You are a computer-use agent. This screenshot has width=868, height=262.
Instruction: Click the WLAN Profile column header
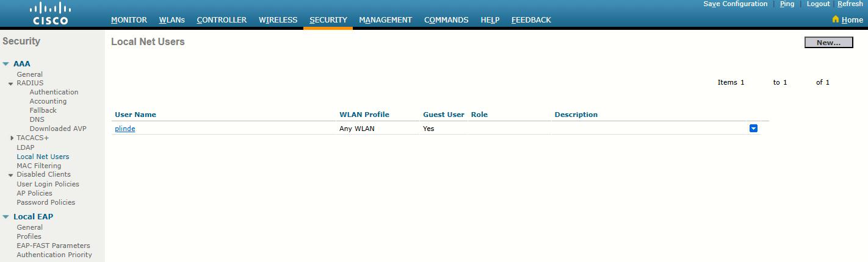click(x=364, y=115)
